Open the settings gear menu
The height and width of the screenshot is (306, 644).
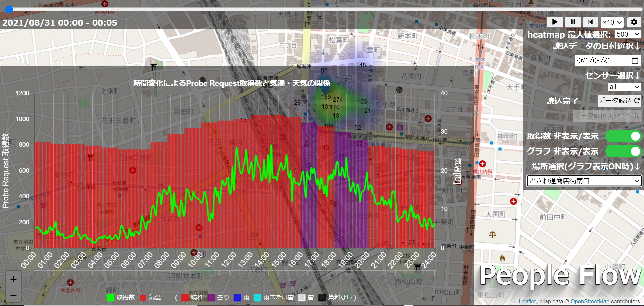634,22
